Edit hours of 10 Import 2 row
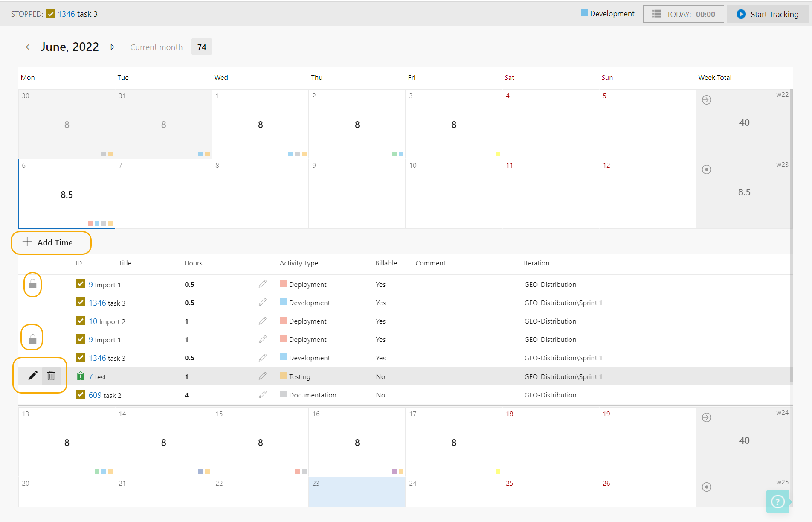 [263, 321]
